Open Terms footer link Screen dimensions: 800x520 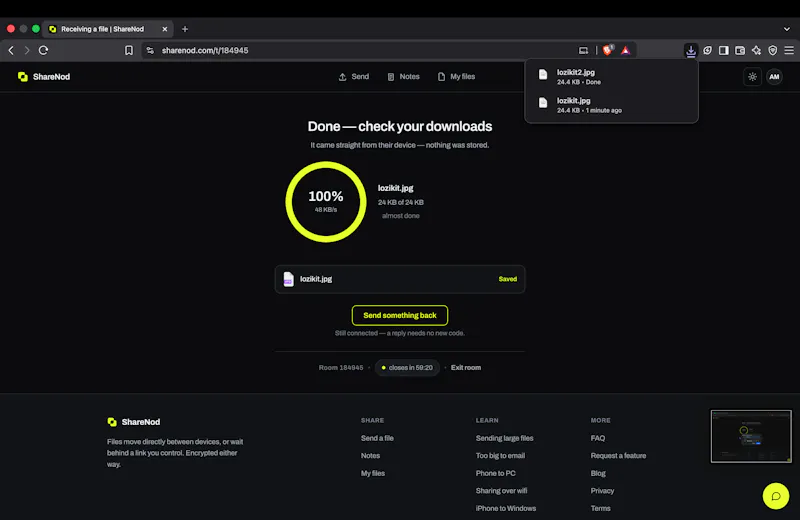[x=600, y=508]
